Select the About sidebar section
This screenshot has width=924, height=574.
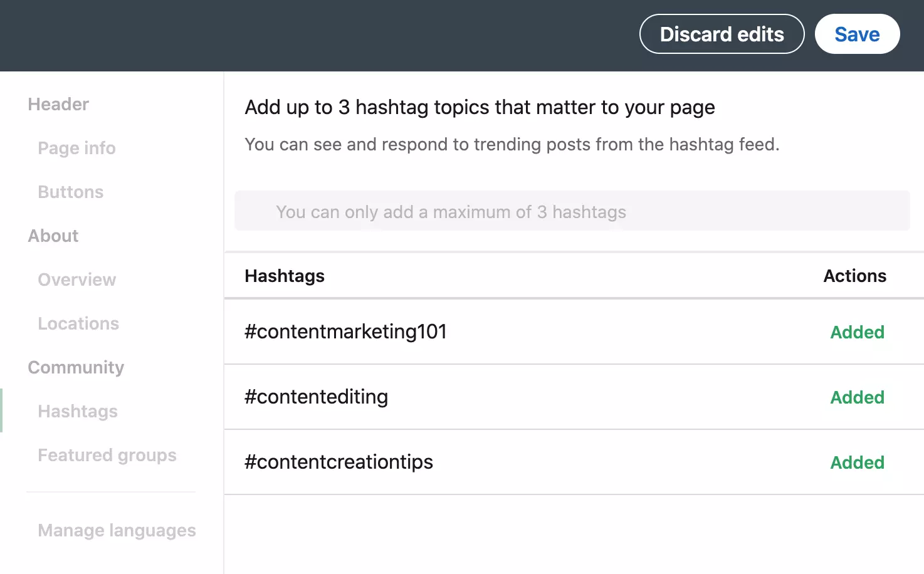(x=53, y=236)
